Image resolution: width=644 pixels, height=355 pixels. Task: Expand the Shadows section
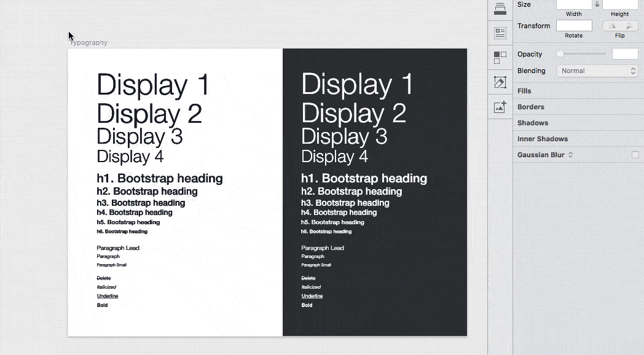click(x=533, y=123)
